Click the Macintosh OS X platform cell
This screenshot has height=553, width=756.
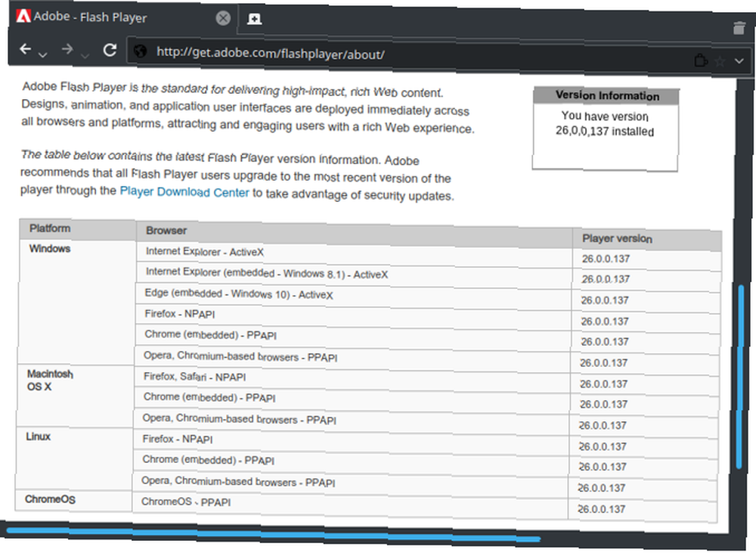pyautogui.click(x=75, y=396)
